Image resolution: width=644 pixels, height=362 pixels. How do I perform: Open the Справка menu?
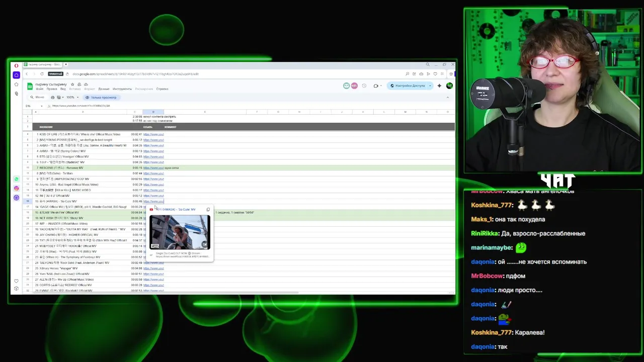click(x=162, y=89)
